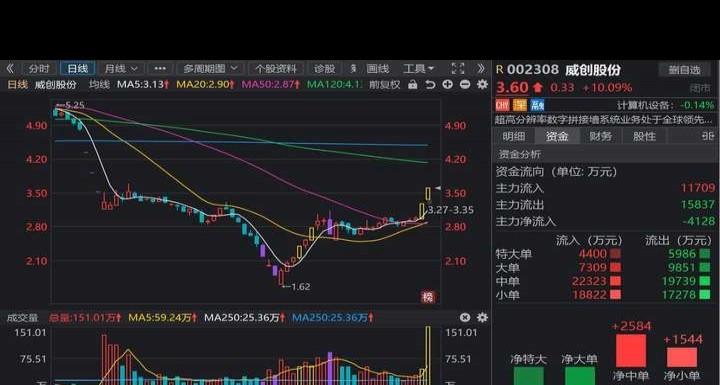720x385 pixels.
Task: Click the undo/reset arrow icon
Action: (430, 85)
